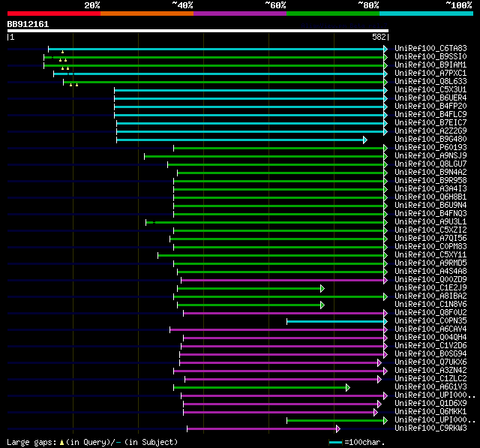Select the UniRef100_B4FP20 entry
Viewport: 480px width, 448px height.
pos(430,107)
